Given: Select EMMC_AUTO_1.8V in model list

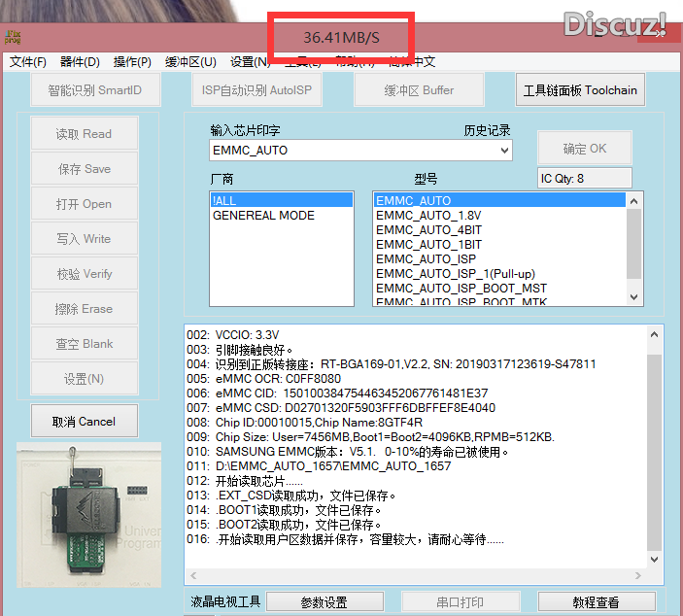Looking at the screenshot, I should pyautogui.click(x=427, y=216).
